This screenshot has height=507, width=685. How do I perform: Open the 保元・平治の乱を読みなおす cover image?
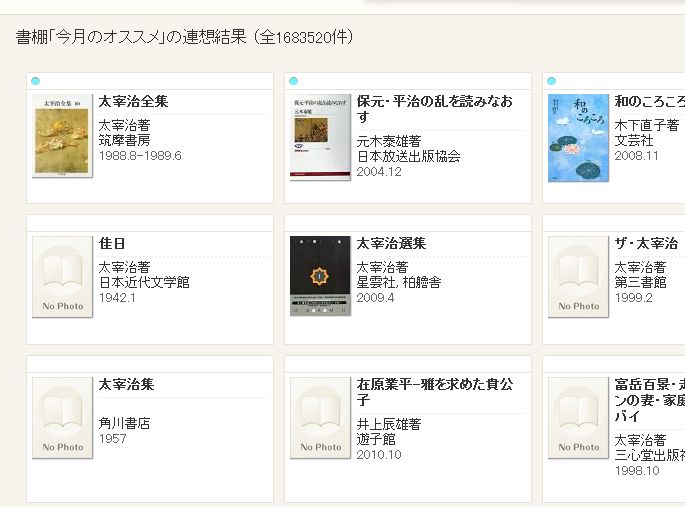320,137
